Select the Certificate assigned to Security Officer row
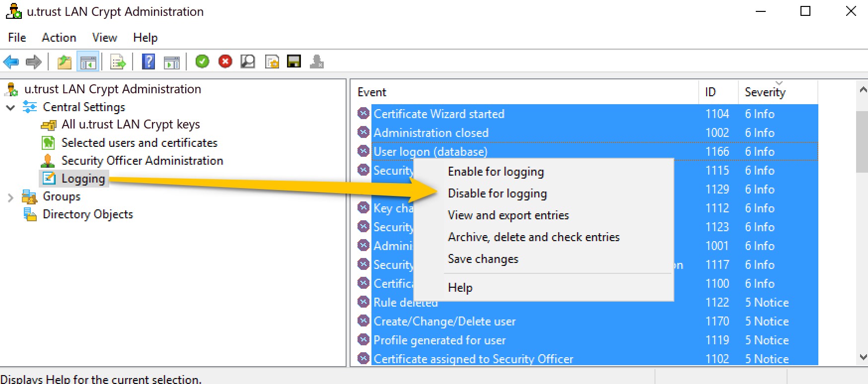Image resolution: width=868 pixels, height=384 pixels. (x=594, y=359)
